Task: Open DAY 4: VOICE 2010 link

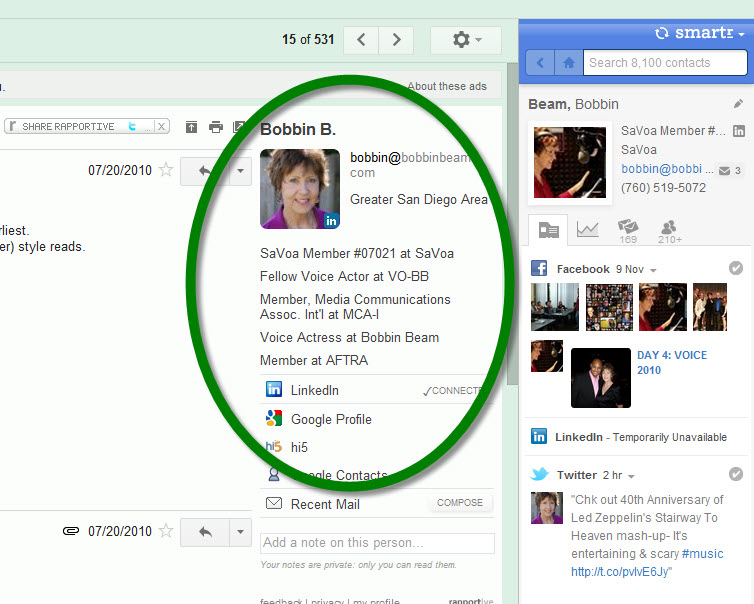Action: 672,363
